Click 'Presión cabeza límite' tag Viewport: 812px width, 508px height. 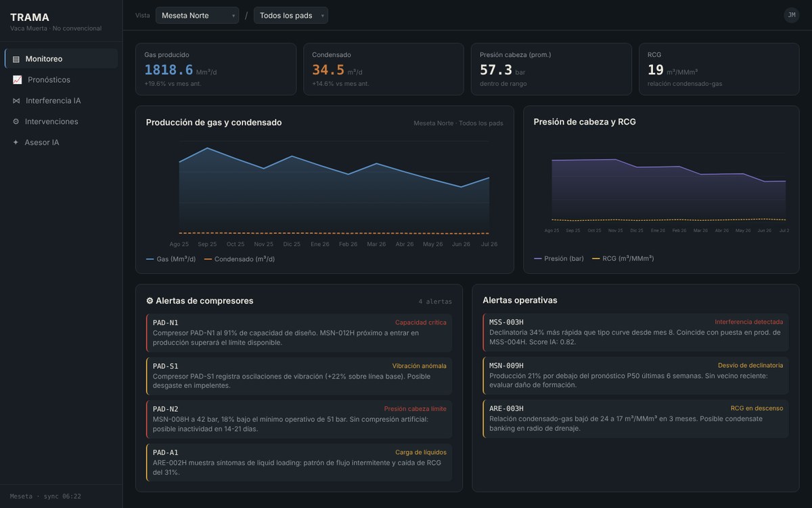[x=415, y=409]
